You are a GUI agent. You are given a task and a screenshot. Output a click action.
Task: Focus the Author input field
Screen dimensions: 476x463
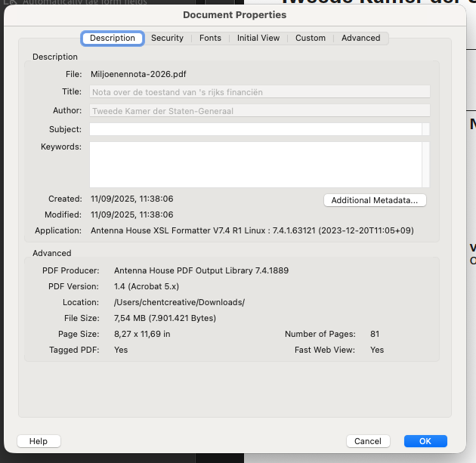click(259, 110)
